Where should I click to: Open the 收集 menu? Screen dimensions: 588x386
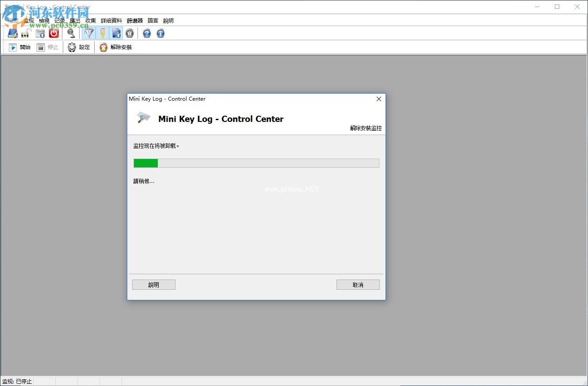tap(91, 21)
